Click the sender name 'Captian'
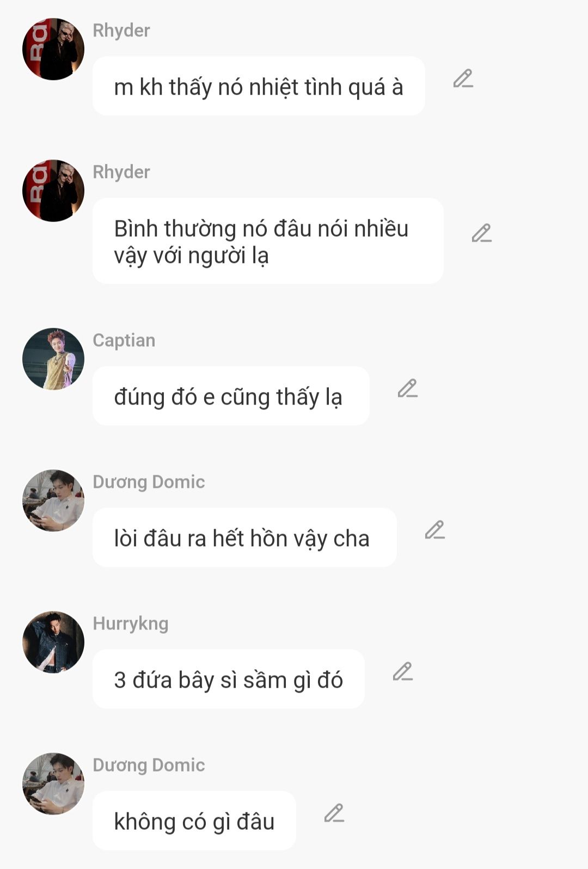Viewport: 588px width, 869px height. (x=124, y=340)
